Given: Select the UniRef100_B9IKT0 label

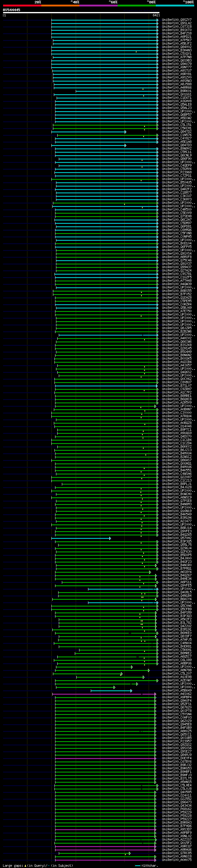Looking at the screenshot, I should [x=177, y=30].
